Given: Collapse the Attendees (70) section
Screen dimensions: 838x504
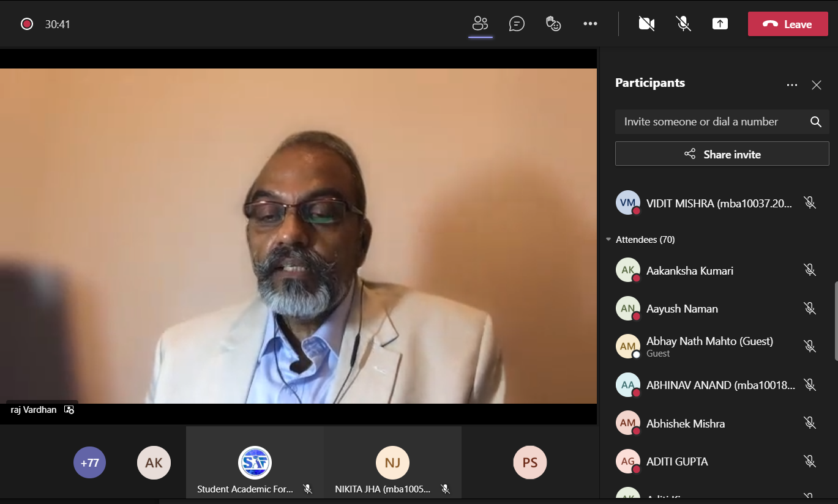Looking at the screenshot, I should 608,240.
